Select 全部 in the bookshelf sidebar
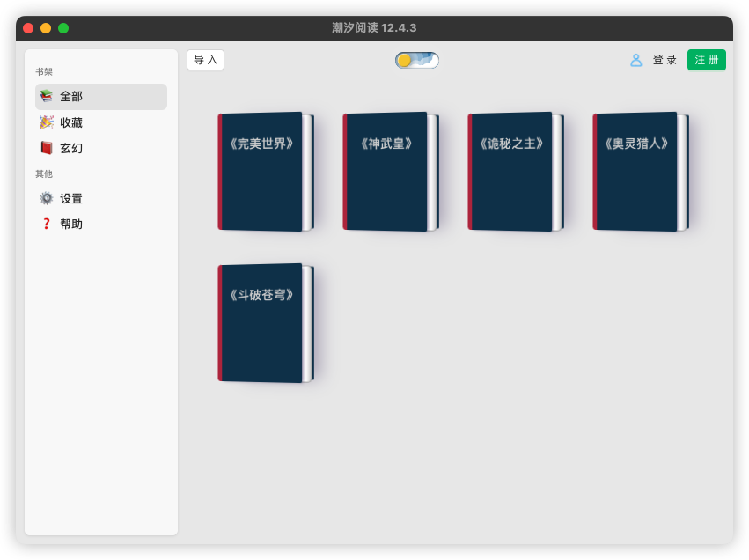This screenshot has width=749, height=560. point(72,97)
